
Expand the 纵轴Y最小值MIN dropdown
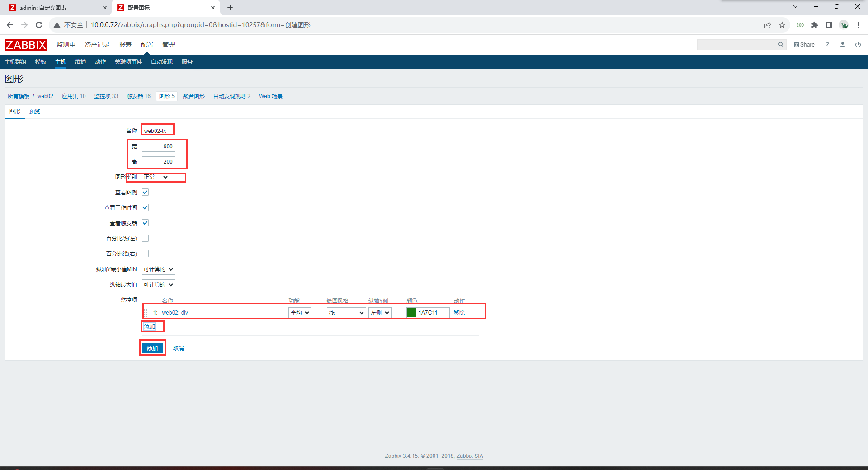[x=158, y=269]
